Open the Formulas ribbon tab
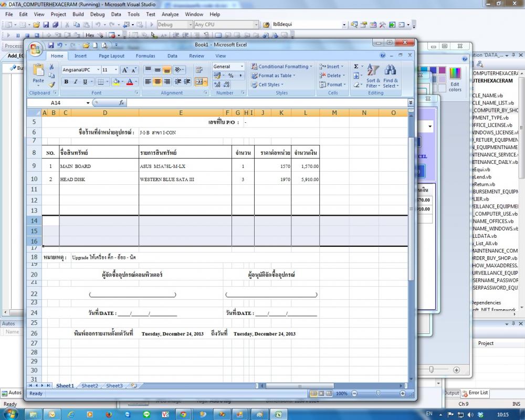 coord(145,56)
